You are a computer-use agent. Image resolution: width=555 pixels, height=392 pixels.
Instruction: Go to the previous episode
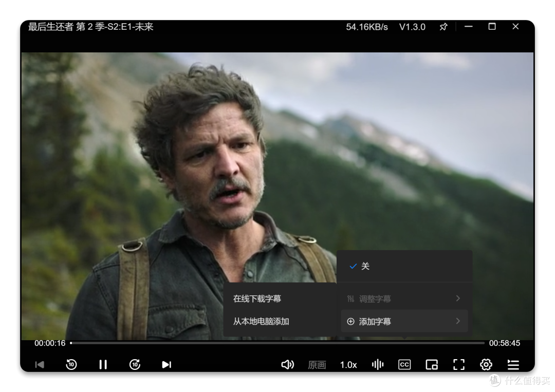point(40,364)
